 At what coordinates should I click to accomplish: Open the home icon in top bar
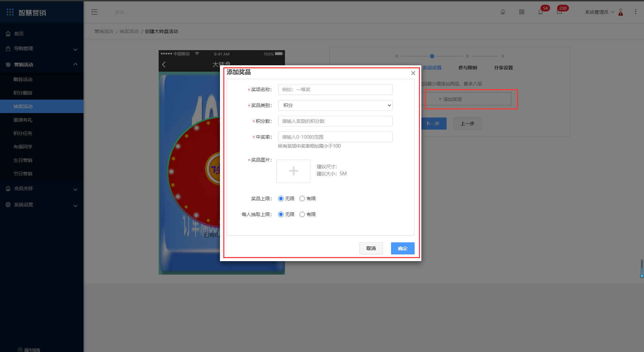pyautogui.click(x=503, y=12)
